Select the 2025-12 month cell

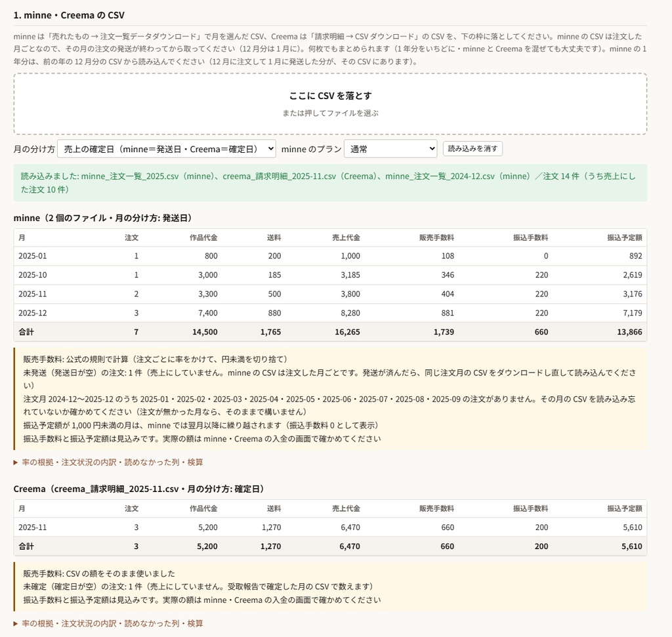pos(33,313)
